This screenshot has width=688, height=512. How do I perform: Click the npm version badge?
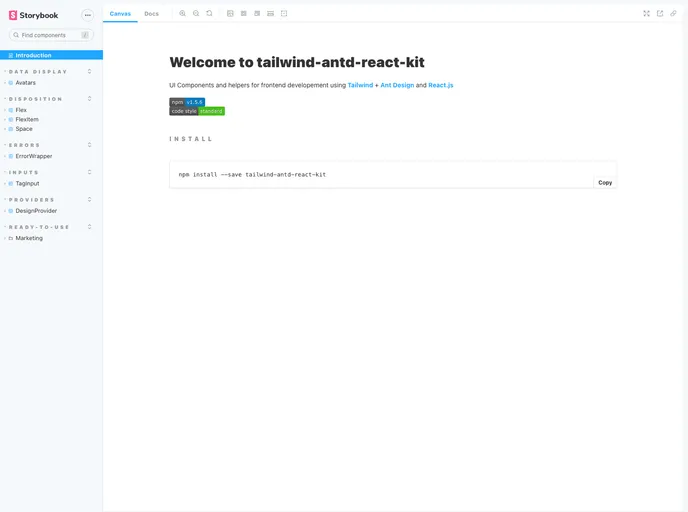click(187, 102)
